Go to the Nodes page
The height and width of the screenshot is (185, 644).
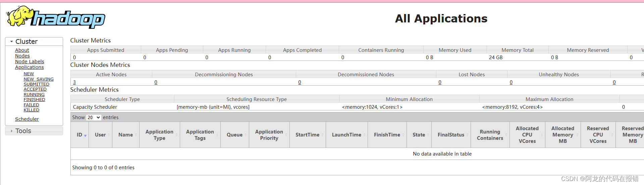coord(22,56)
